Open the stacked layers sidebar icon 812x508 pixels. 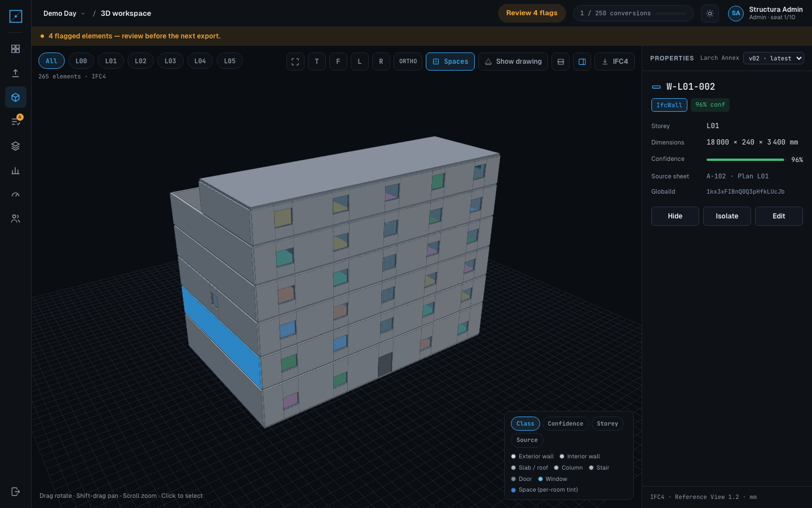click(x=16, y=146)
